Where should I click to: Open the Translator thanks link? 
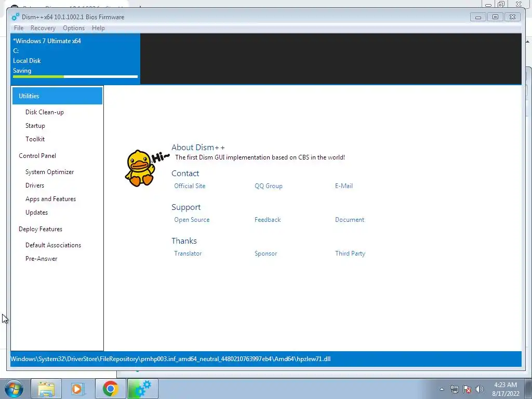click(188, 254)
